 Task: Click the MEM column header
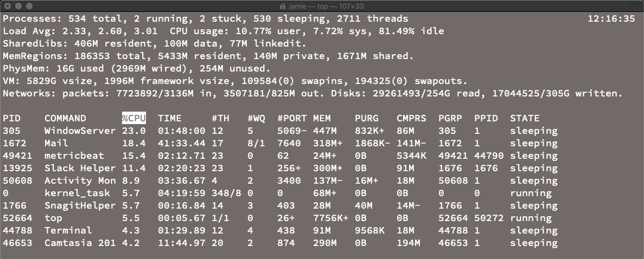(322, 118)
